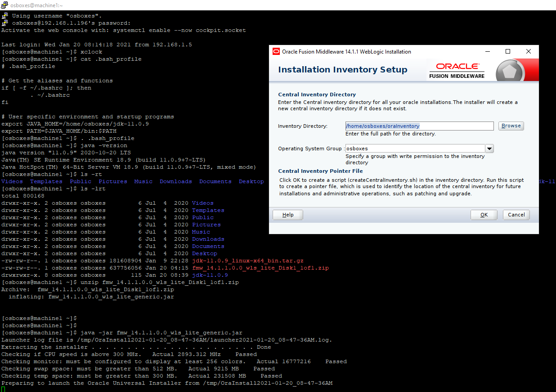Minimize the WebLogic Installation window

pos(487,51)
